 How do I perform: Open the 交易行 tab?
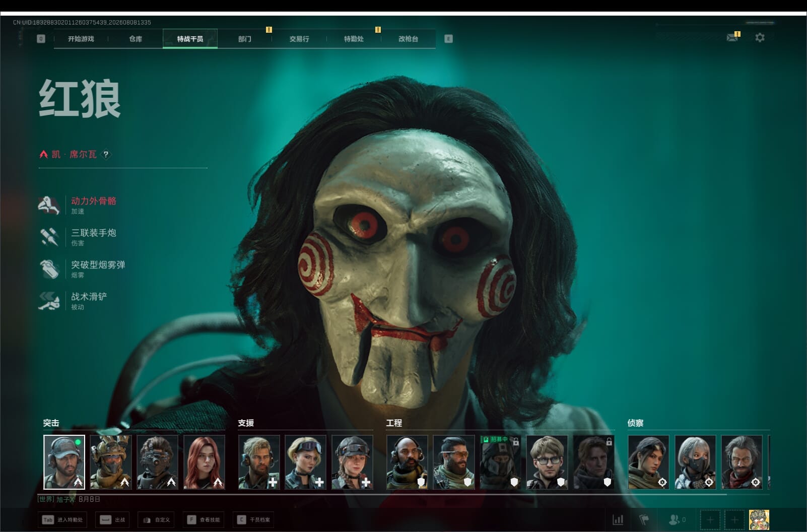coord(299,39)
